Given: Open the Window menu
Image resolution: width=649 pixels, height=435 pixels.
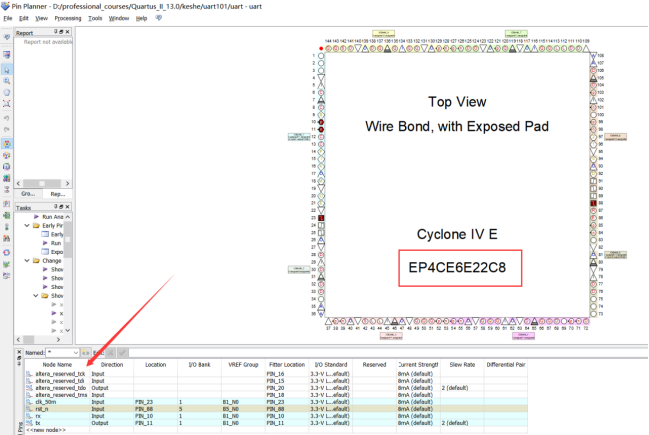Looking at the screenshot, I should click(x=119, y=18).
